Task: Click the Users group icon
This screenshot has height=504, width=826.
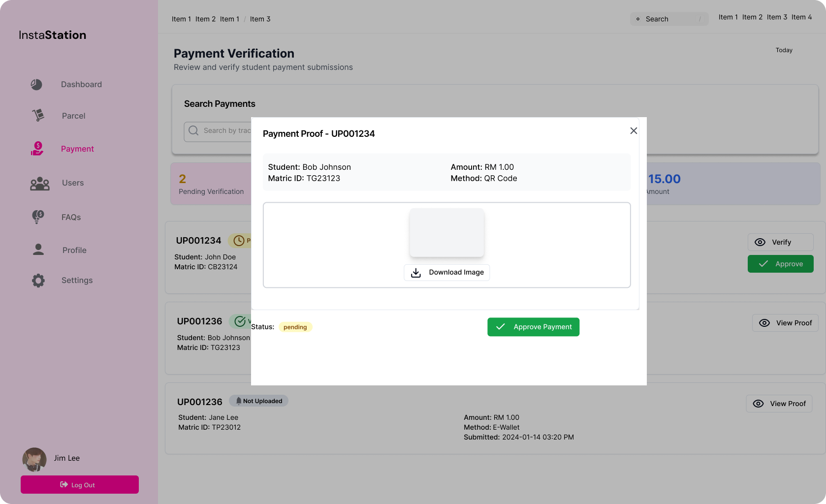Action: point(39,184)
